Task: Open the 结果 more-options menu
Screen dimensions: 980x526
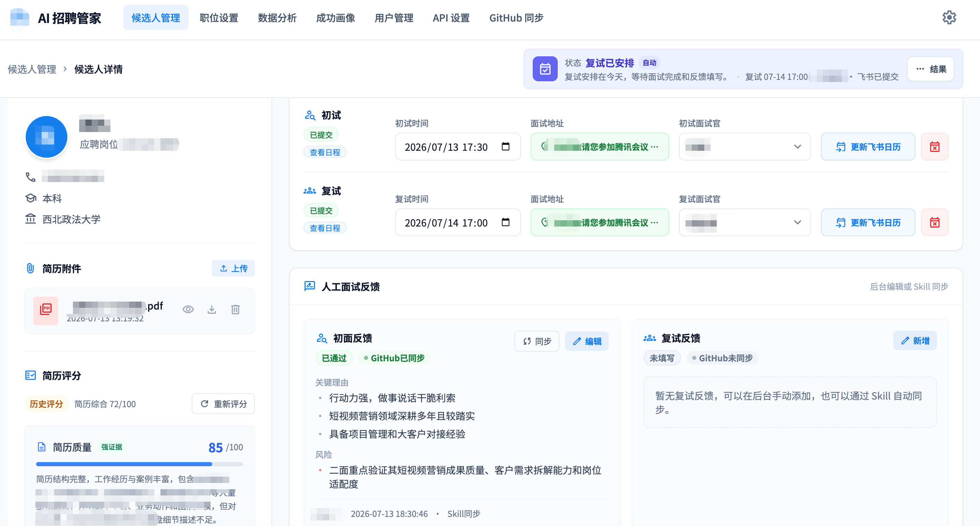Action: pos(930,69)
